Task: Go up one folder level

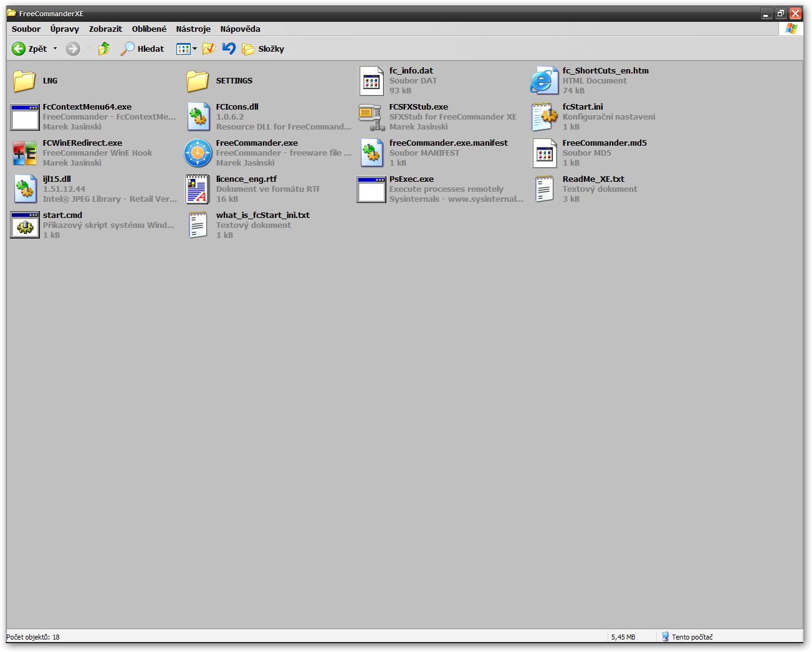Action: click(x=104, y=49)
